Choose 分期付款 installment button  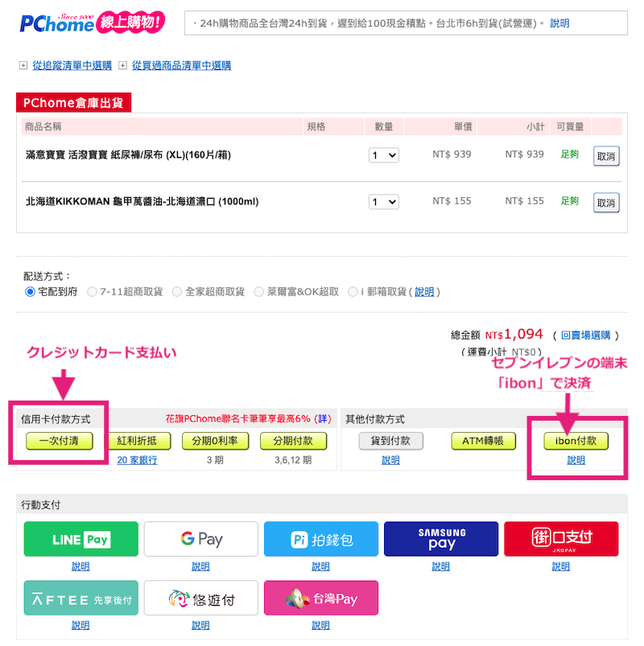[x=293, y=441]
